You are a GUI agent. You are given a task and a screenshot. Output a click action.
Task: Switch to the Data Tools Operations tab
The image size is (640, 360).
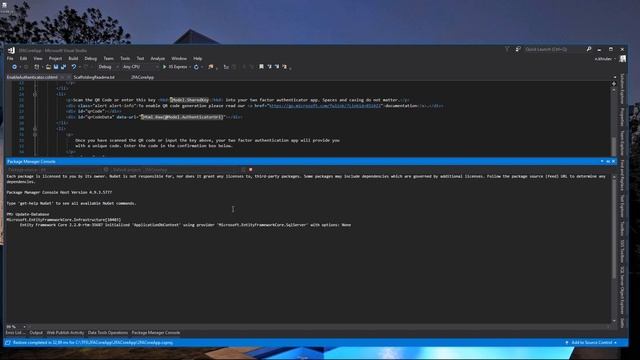(x=108, y=333)
